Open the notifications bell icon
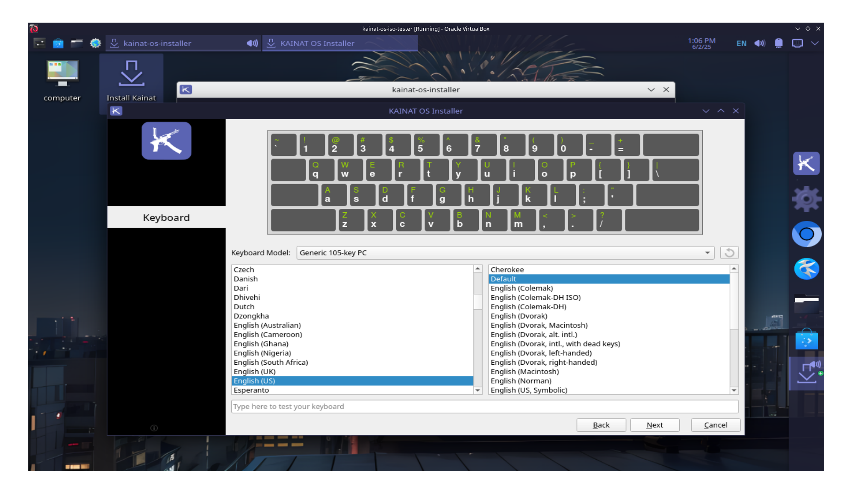 (778, 43)
